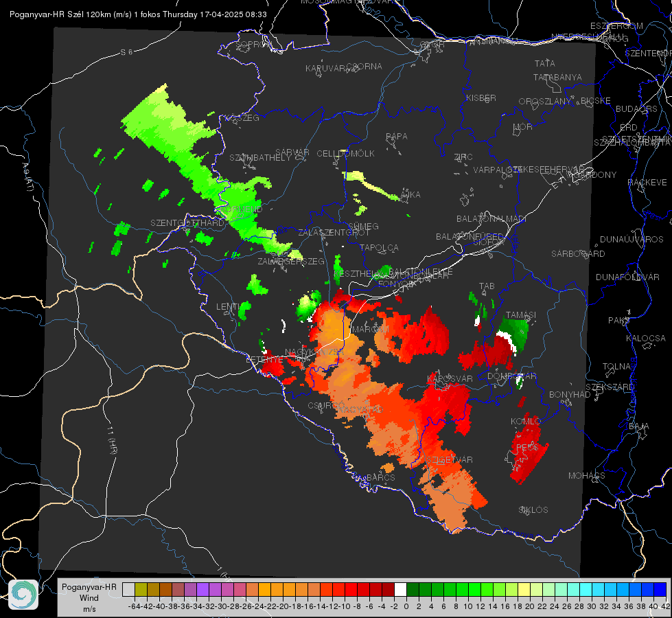Click the KAPOSVÁR city label
Image resolution: width=672 pixels, height=618 pixels.
click(x=450, y=378)
